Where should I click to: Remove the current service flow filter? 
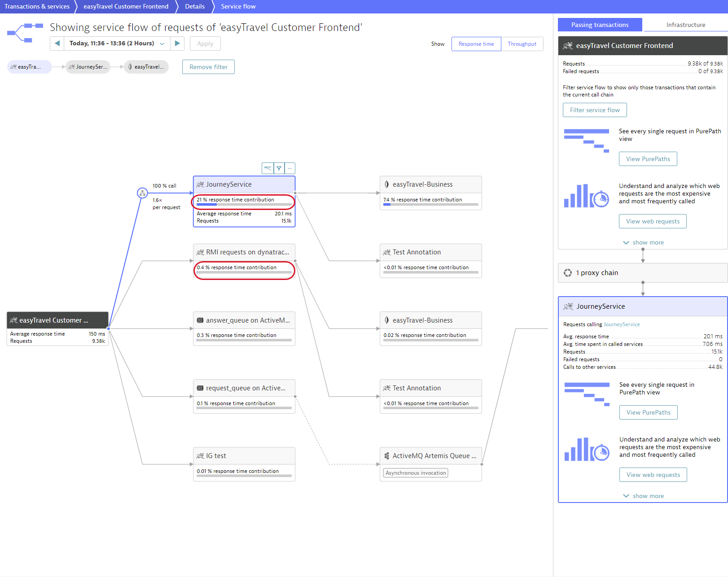208,67
